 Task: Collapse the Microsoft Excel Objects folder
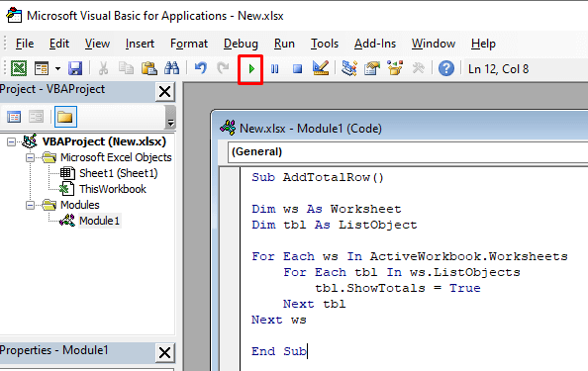tap(31, 157)
